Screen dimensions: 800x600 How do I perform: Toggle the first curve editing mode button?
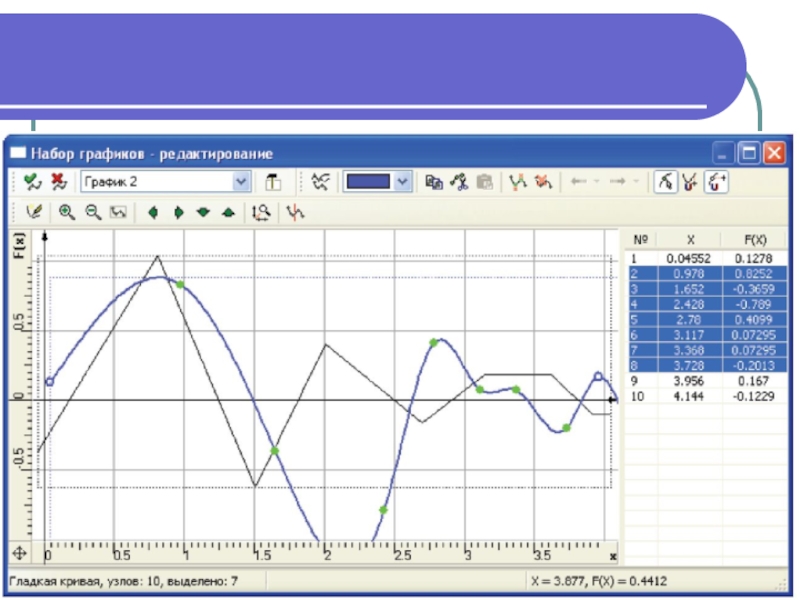click(664, 182)
